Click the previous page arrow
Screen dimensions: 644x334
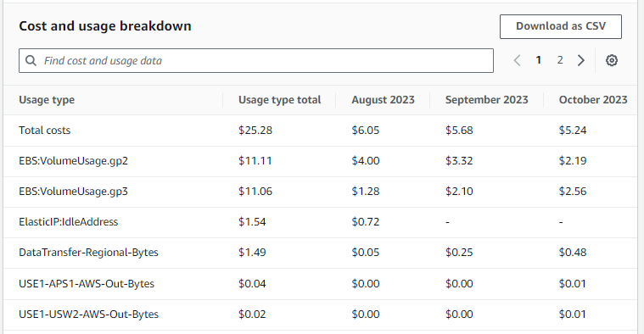click(517, 60)
